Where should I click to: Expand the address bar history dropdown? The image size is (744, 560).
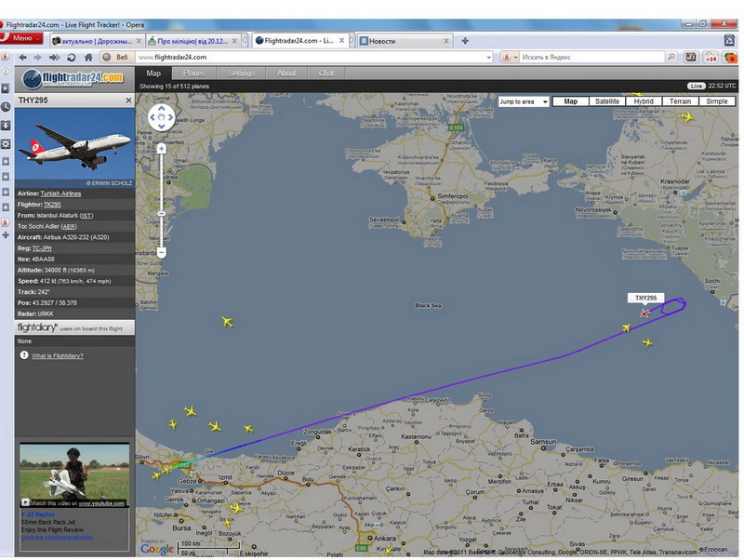(x=488, y=58)
